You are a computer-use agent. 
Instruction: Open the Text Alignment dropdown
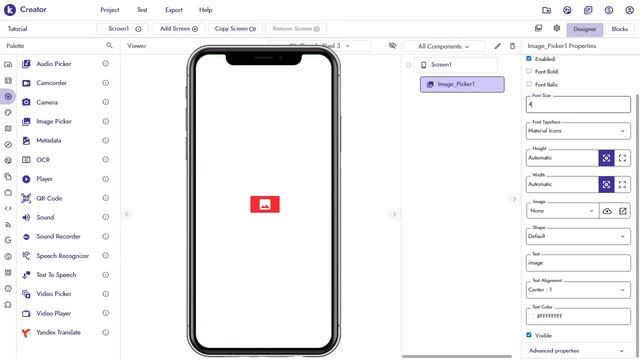click(x=578, y=290)
